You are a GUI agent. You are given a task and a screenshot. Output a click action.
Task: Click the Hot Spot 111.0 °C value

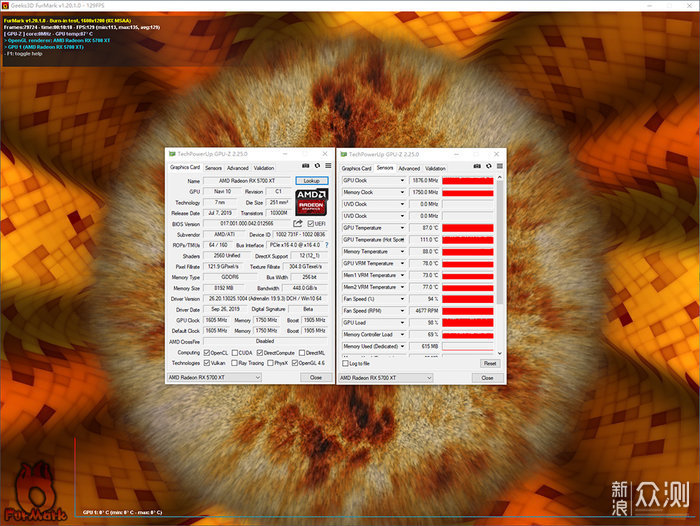click(425, 240)
